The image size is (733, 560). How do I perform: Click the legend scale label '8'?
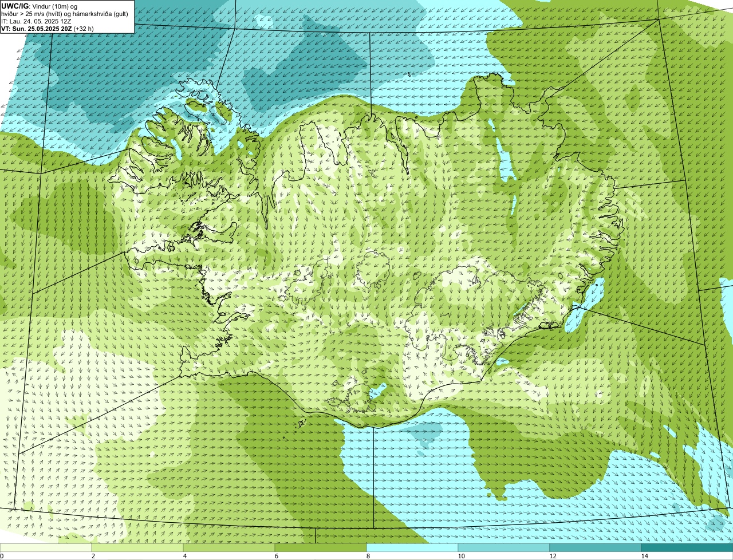click(368, 556)
